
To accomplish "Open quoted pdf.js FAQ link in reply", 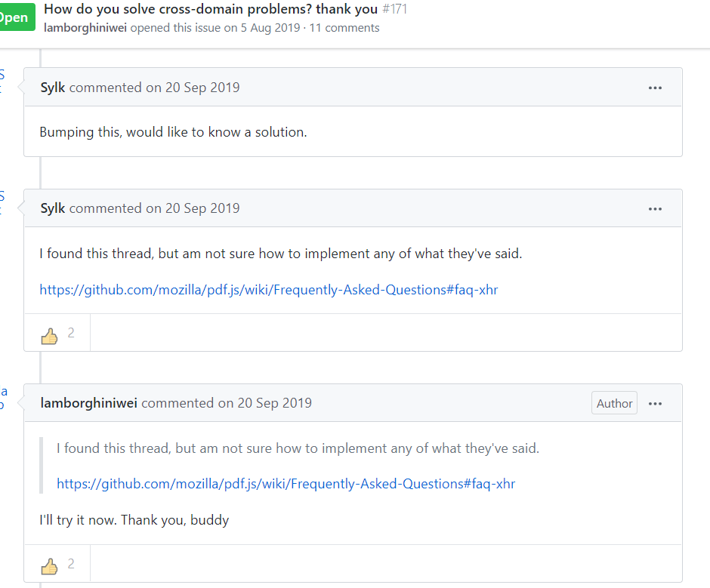I will [286, 484].
